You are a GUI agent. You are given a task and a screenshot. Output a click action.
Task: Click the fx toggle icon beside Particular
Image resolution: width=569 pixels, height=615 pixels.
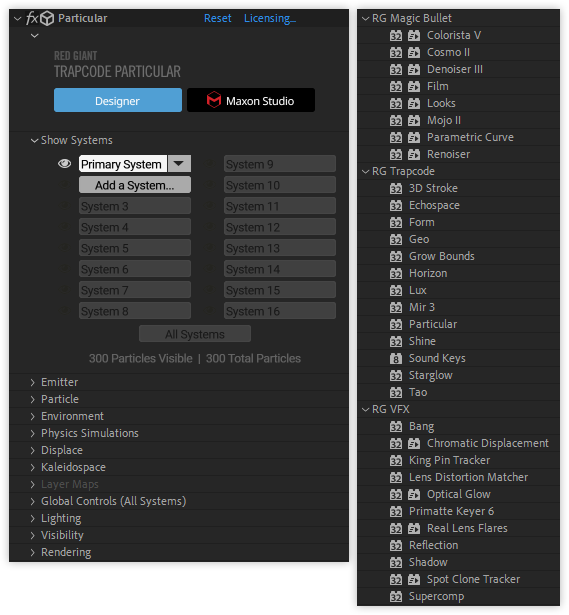(32, 18)
